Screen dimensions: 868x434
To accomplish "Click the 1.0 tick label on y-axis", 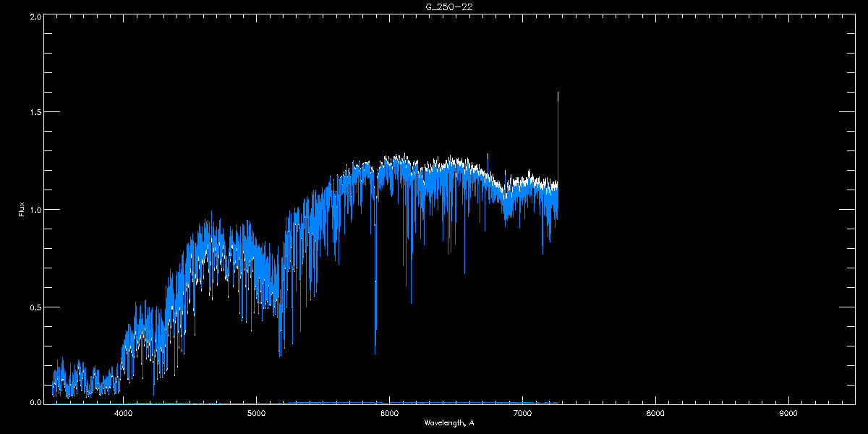I will pos(35,210).
